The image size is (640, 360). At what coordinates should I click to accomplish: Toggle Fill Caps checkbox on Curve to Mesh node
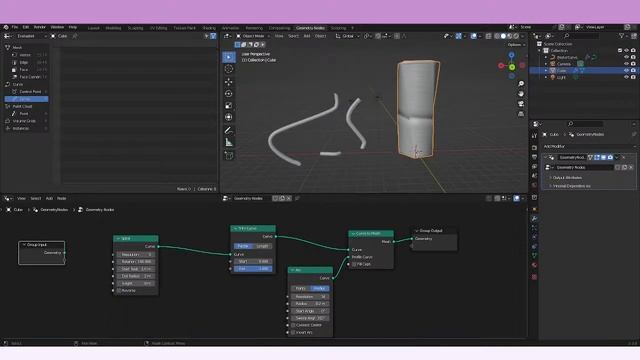point(354,264)
